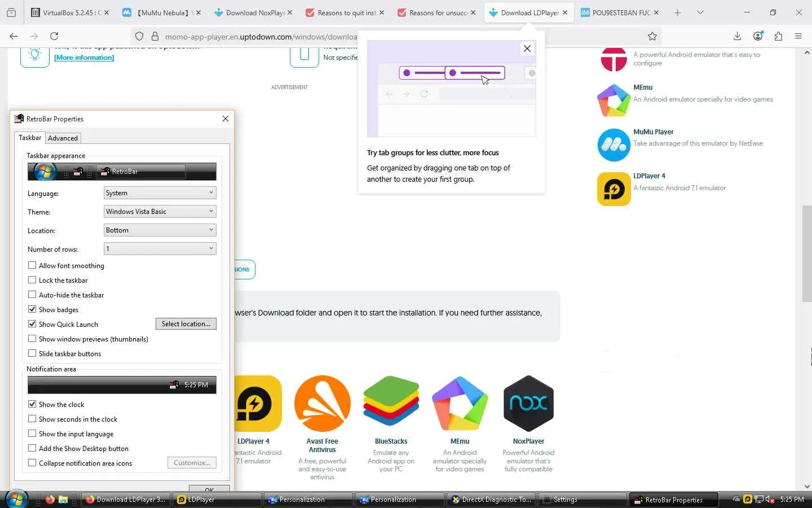The image size is (812, 508).
Task: Reload the current page
Action: pos(54,36)
